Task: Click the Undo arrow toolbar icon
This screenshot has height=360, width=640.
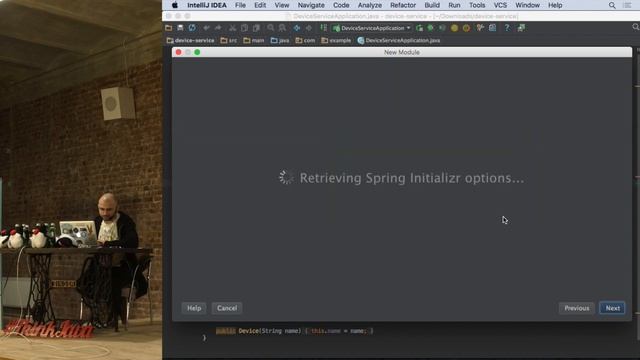Action: pos(207,28)
